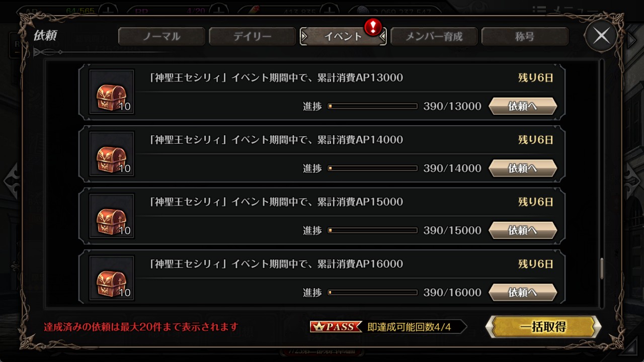Select the イベント tab

pos(343,36)
